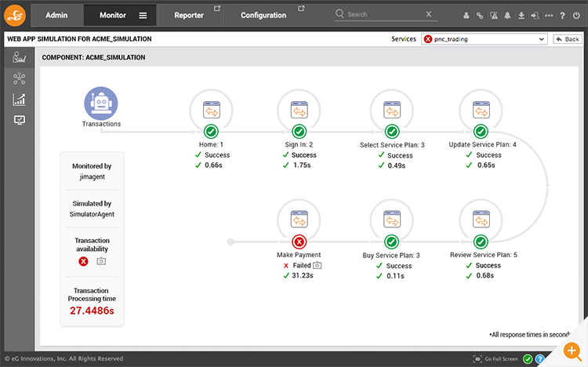This screenshot has height=367, width=588.
Task: Open the screenshot camera next to Failed
Action: (x=318, y=265)
